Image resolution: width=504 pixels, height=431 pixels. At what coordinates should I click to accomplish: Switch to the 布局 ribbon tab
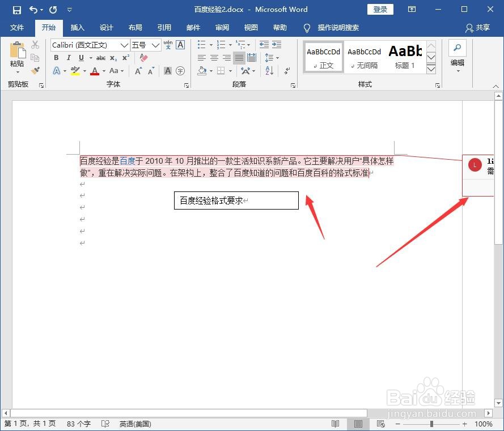(135, 28)
